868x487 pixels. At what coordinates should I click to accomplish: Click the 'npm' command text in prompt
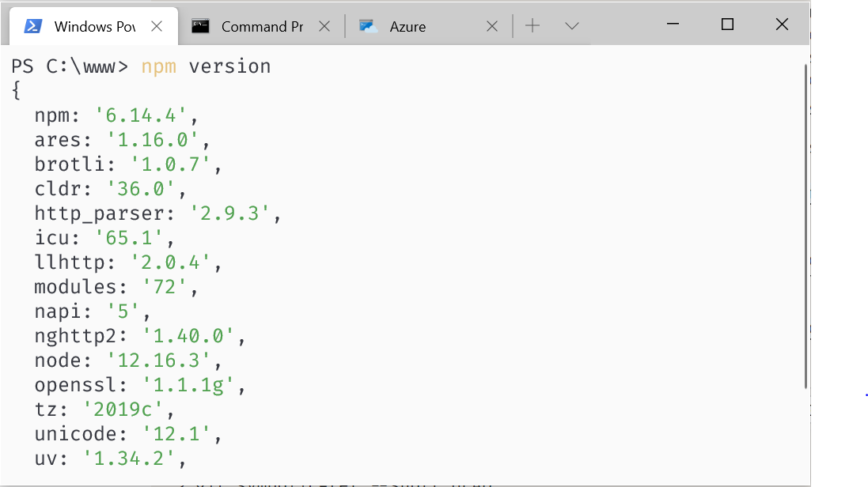click(159, 66)
